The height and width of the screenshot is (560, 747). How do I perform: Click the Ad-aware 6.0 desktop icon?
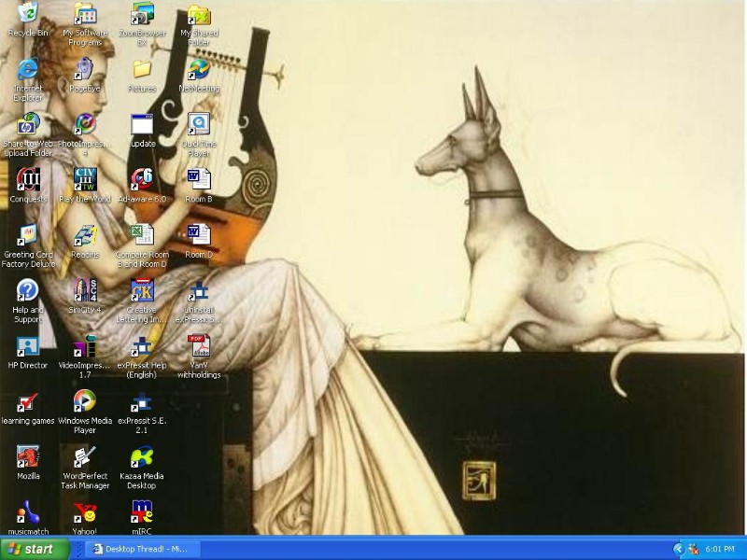142,179
